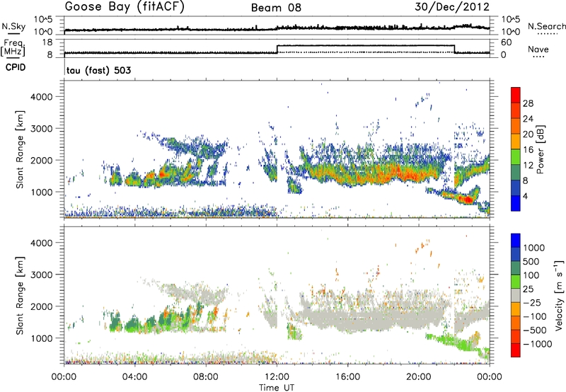Click the '4' tick on power colorbar

(526, 196)
